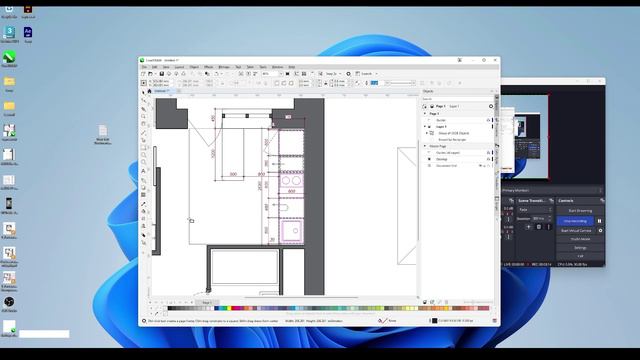Toggle lock of the Desktop layer
This screenshot has width=640, height=360.
(x=488, y=159)
